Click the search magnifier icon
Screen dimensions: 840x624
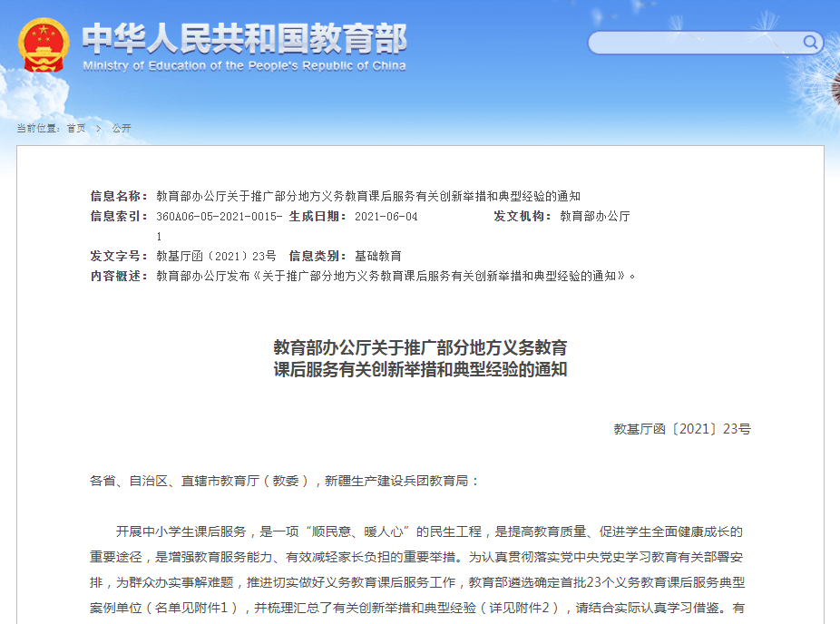point(811,42)
